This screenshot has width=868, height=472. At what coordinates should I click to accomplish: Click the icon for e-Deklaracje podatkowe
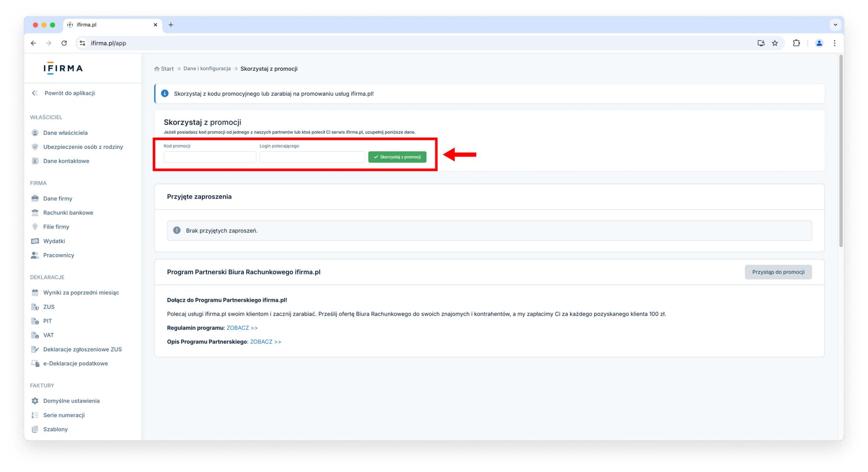point(35,364)
